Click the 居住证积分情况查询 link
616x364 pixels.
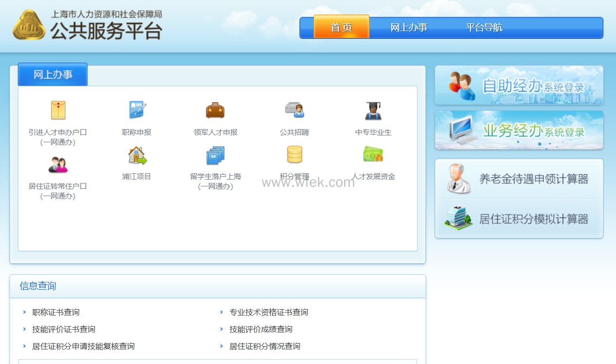[x=265, y=346]
